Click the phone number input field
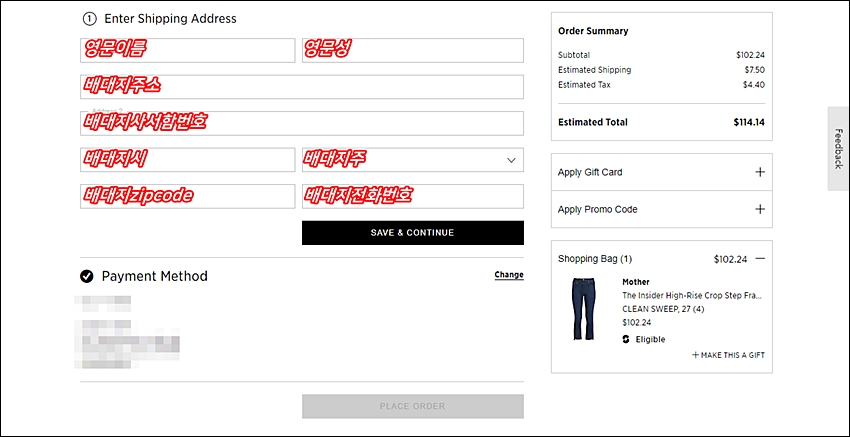The width and height of the screenshot is (850, 437). (413, 196)
